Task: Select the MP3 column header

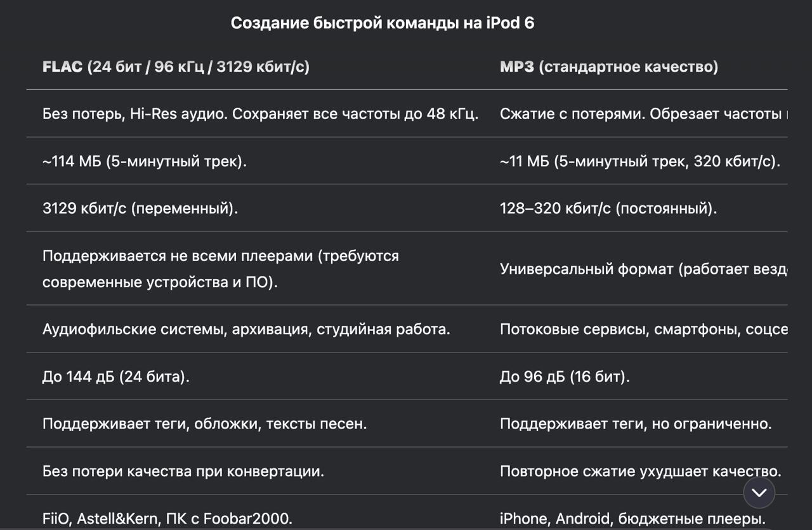Action: (609, 67)
